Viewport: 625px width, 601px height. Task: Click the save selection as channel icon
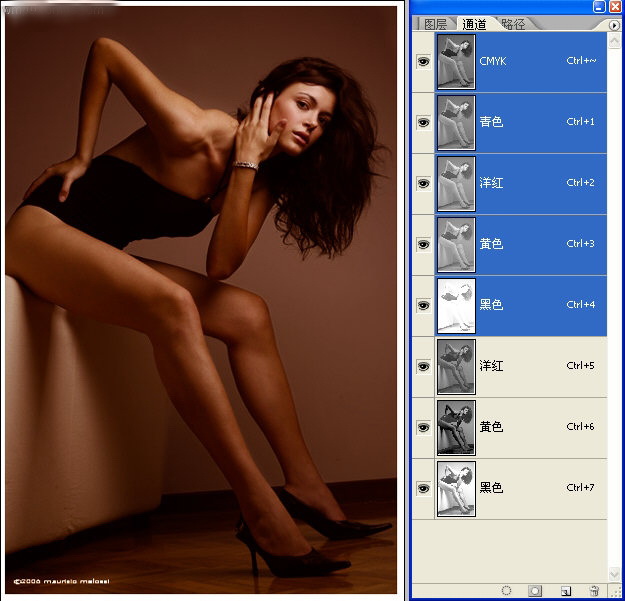click(535, 591)
